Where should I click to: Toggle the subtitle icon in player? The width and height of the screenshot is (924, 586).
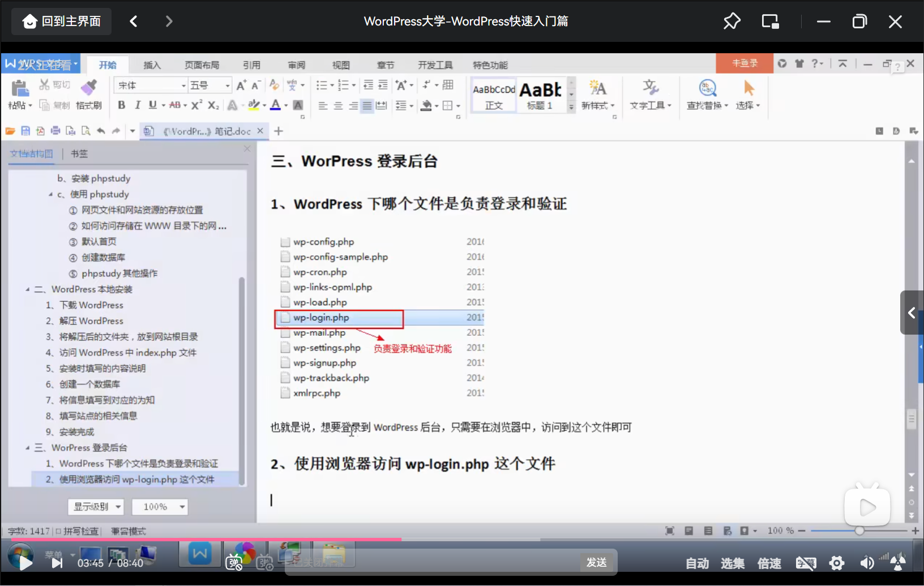click(806, 563)
